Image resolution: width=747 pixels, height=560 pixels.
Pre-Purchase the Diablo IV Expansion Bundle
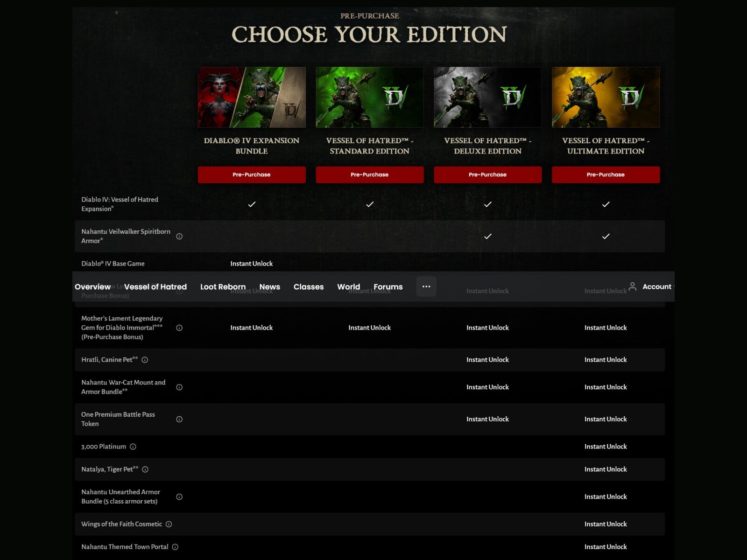(252, 175)
